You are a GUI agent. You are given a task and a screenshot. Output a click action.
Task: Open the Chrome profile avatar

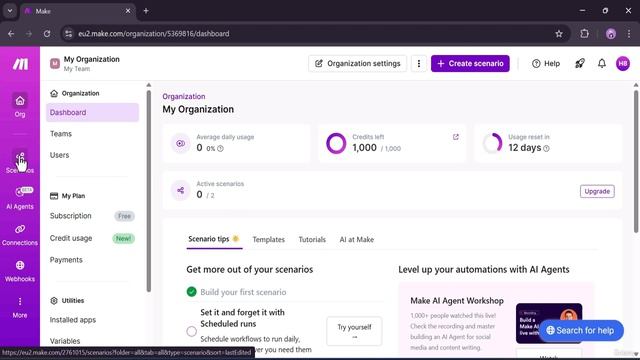coord(611,34)
